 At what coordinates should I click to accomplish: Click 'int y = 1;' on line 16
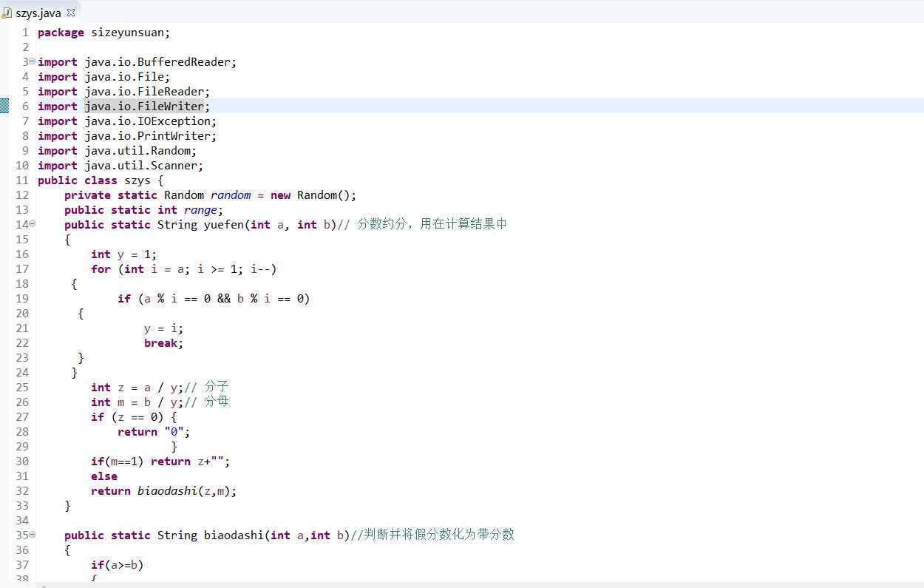coord(124,254)
